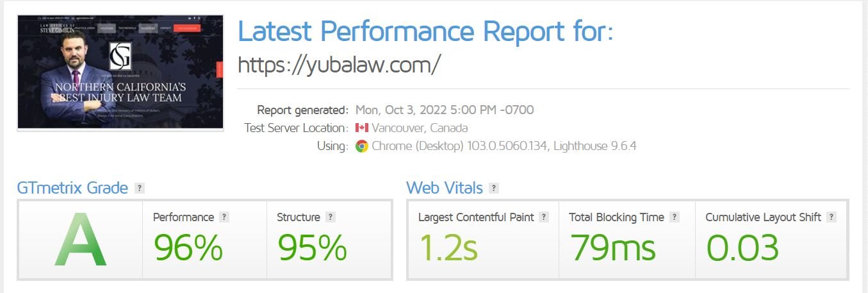Click the Largest Contentful Paint help icon
The image size is (868, 293).
(544, 217)
